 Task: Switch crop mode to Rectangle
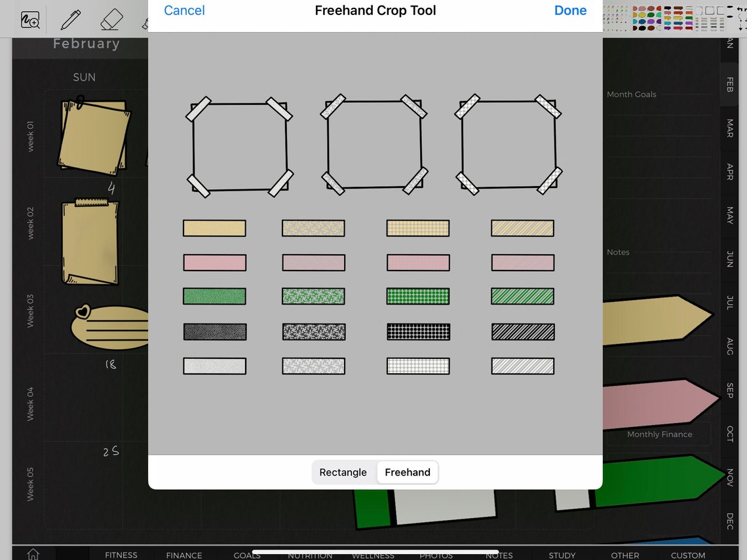(x=343, y=472)
